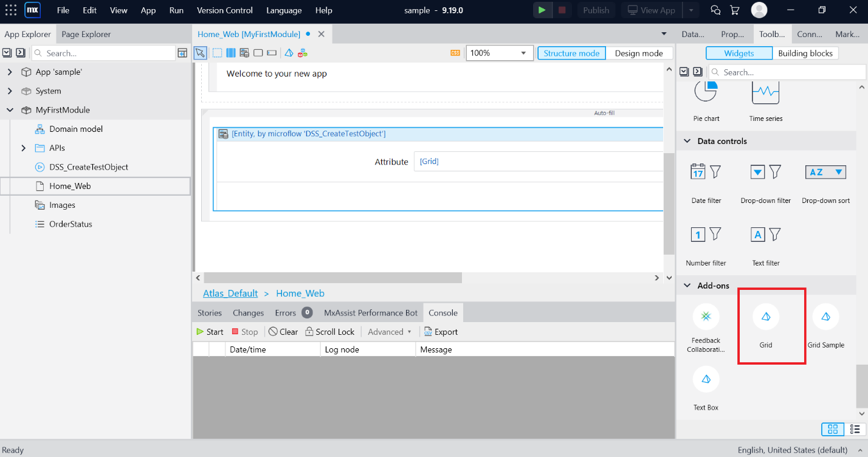Select the pointer selection tool in page toolbar
Image resolution: width=868 pixels, height=457 pixels.
coord(200,53)
